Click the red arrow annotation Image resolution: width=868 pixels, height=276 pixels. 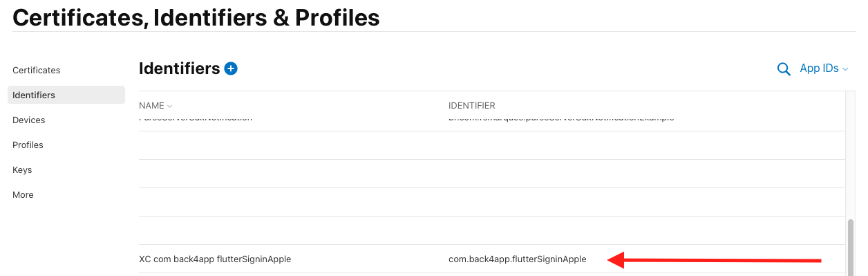714,260
